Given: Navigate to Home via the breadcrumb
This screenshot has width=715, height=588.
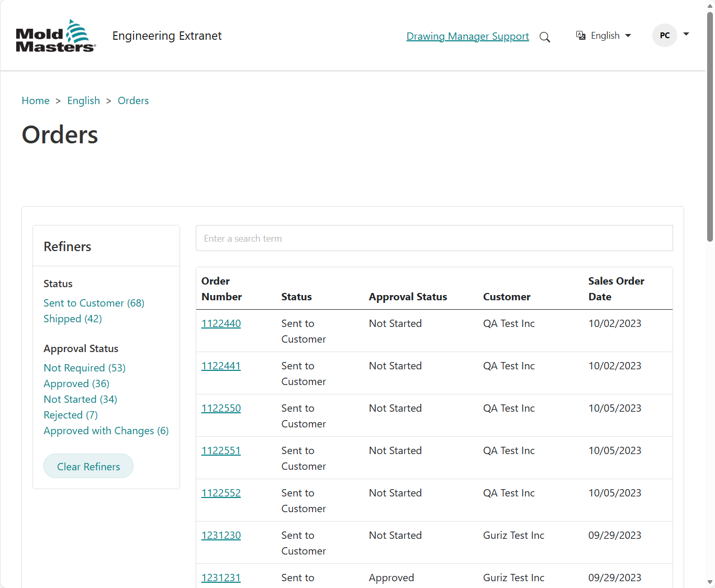Looking at the screenshot, I should click(36, 100).
